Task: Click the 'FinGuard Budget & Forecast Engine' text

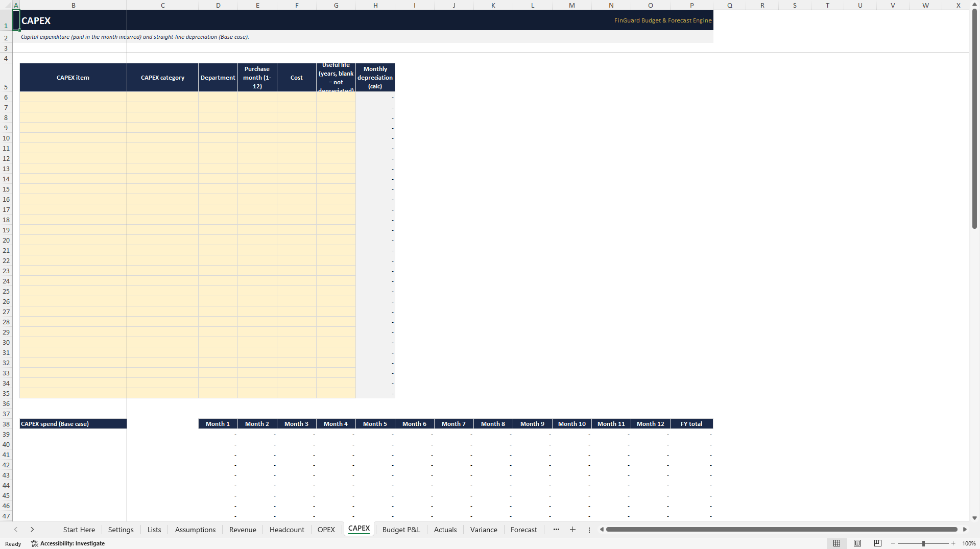Action: [x=663, y=20]
